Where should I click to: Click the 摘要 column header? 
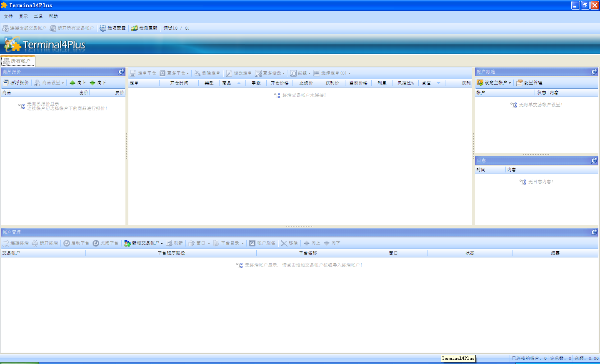pos(555,253)
